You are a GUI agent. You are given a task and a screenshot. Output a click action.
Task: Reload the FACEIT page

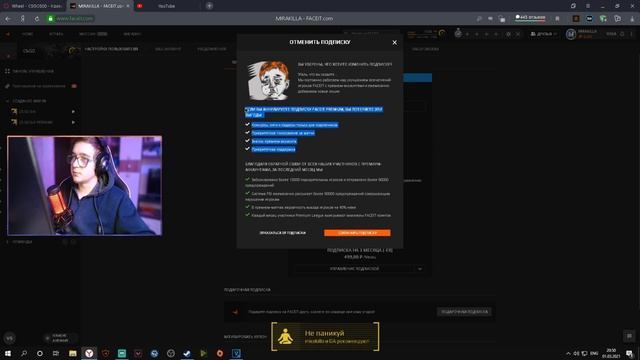point(37,19)
